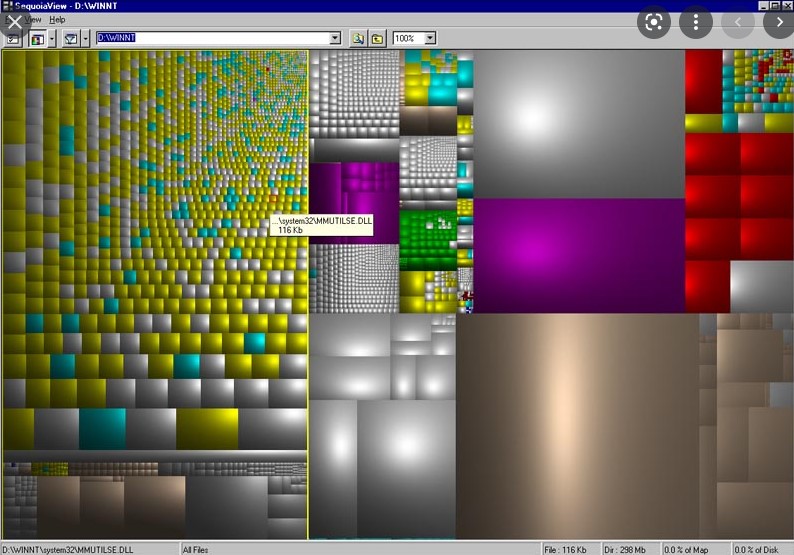Click the 'SequoiaView - D:\WINNT' title text
The height and width of the screenshot is (555, 794).
tap(66, 6)
